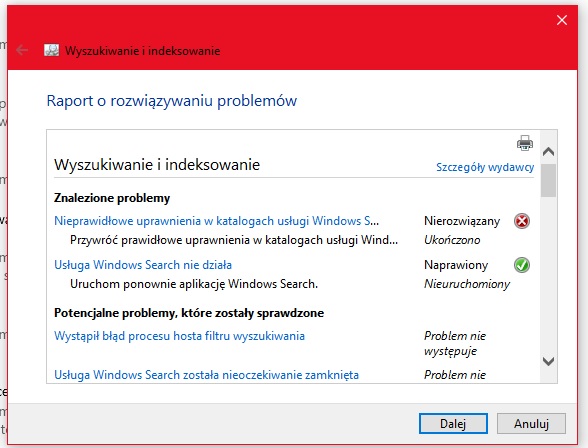Click the Nierozwiązany status text
Screen dimensions: 588x448
point(462,221)
